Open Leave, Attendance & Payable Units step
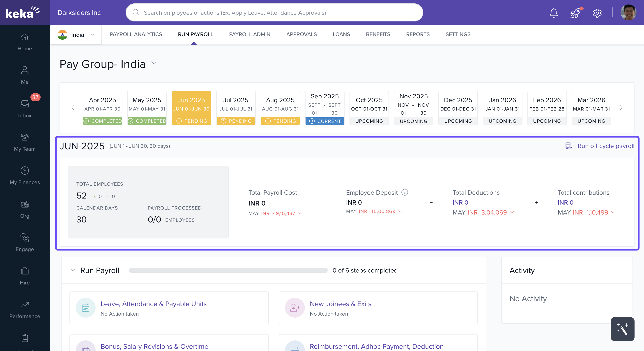The image size is (644, 351). point(153,304)
